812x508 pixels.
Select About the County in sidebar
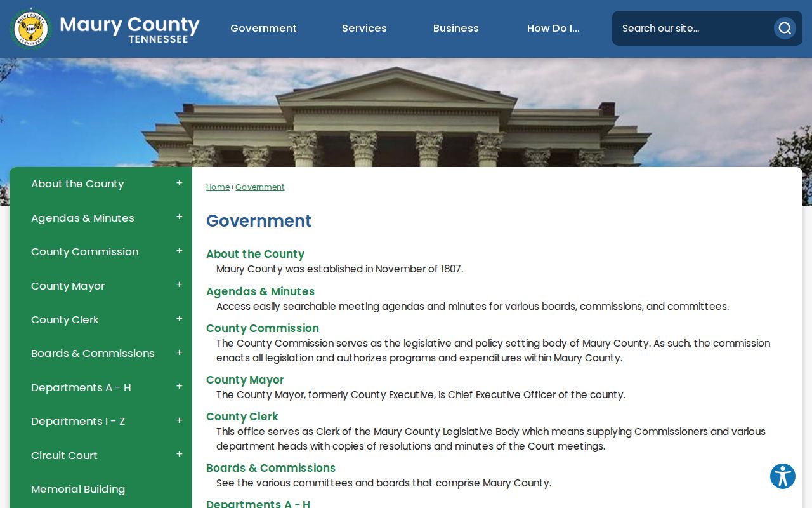[77, 184]
